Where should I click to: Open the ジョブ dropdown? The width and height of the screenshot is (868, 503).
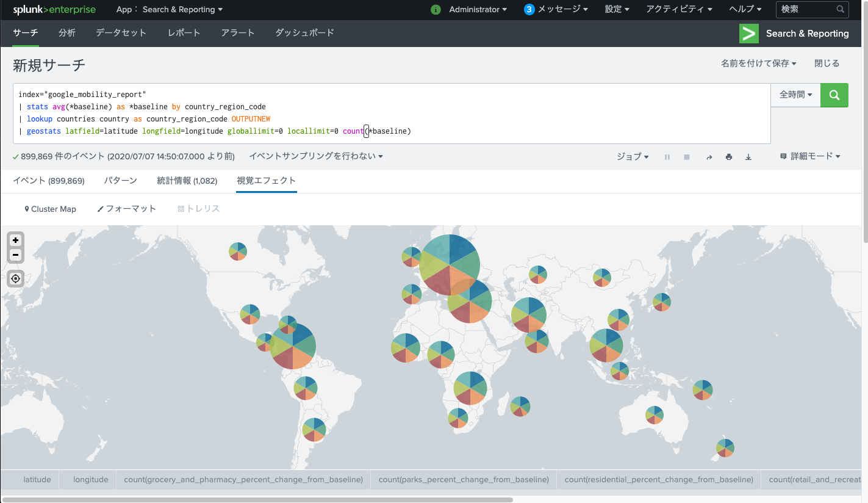point(633,157)
